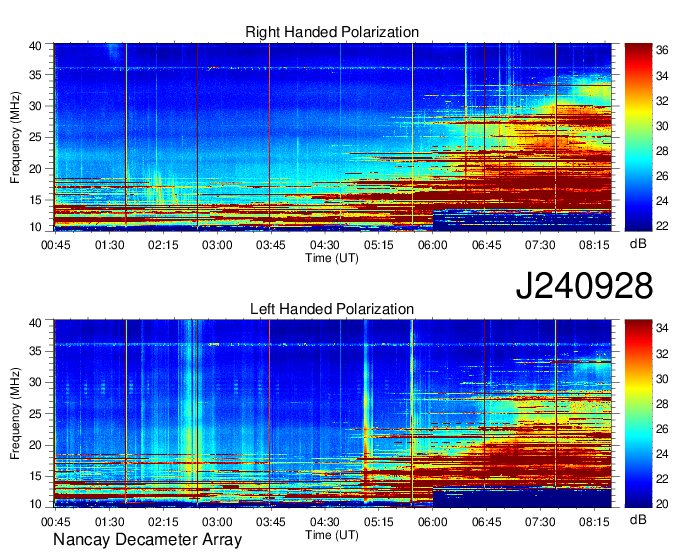Click the 40 frequency tick of right-handed plot

35,46
